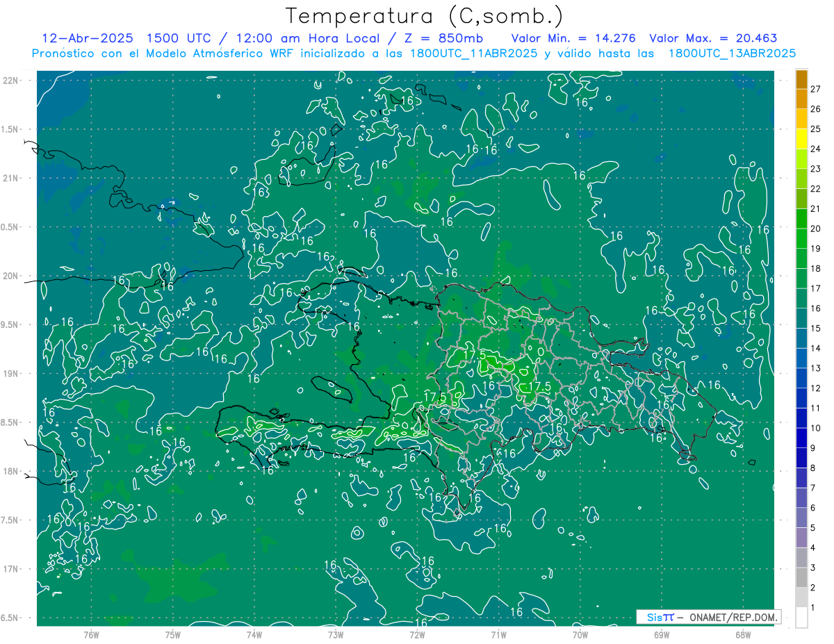This screenshot has width=834, height=644.
Task: Click the '20N' latitude axis label
Action: pos(12,276)
